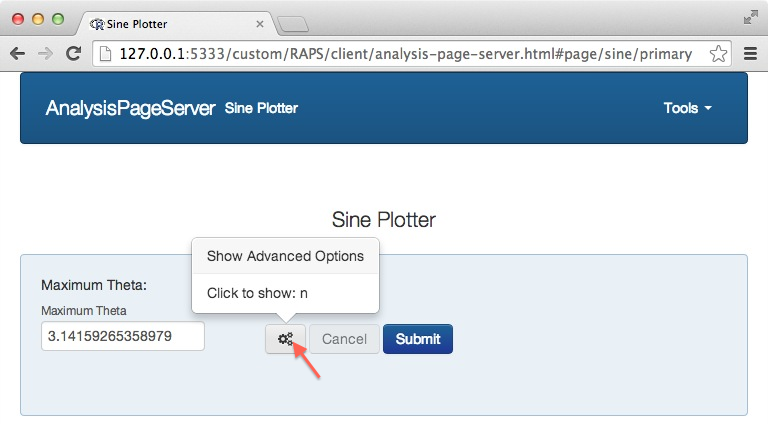This screenshot has width=768, height=429.
Task: Select the Sine Plotter browser tab
Action: (165, 23)
